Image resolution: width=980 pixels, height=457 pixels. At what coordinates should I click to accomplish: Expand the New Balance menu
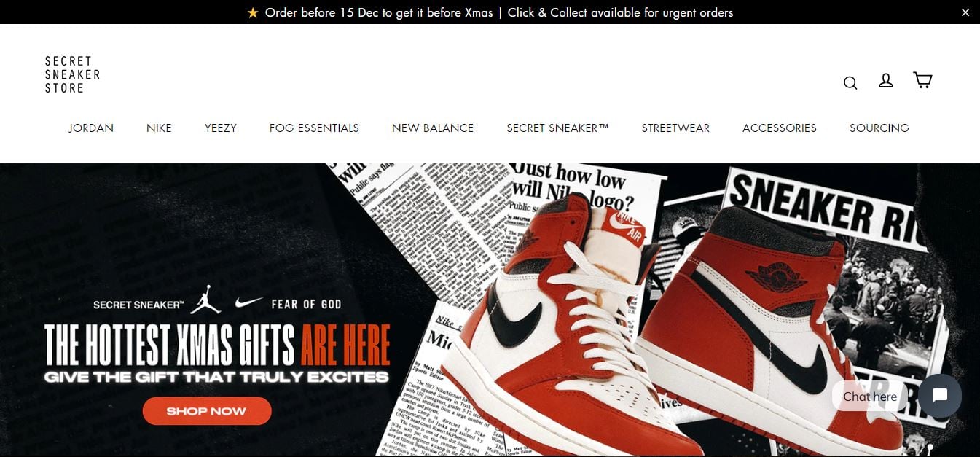click(x=433, y=128)
